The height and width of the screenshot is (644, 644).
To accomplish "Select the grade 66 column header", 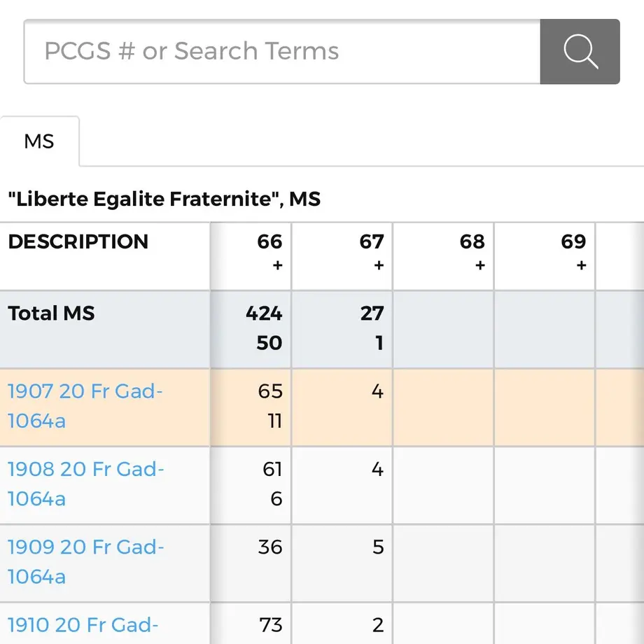I will [x=269, y=241].
